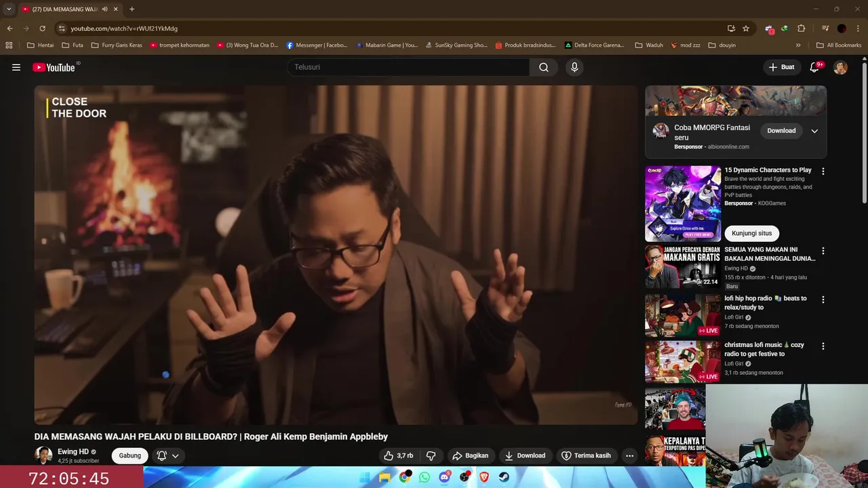Show hidden bookmarks overflow chevron
The image size is (868, 488).
coord(798,45)
